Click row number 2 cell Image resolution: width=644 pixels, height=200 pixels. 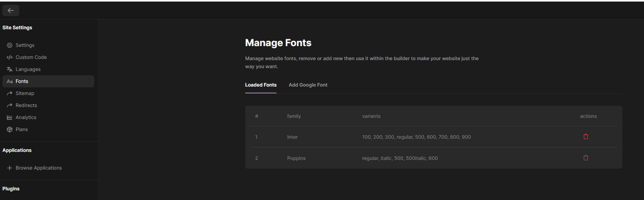click(x=256, y=158)
